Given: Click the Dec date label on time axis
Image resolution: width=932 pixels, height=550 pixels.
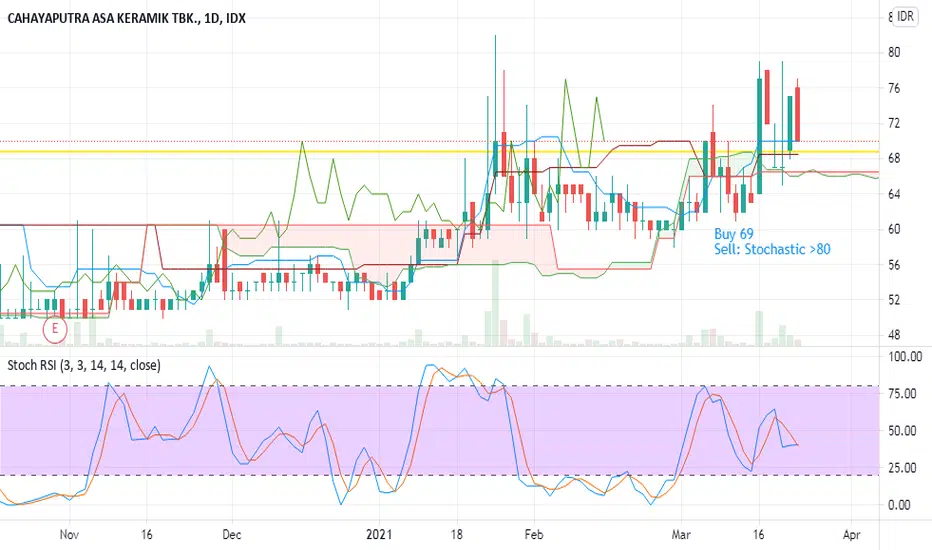Looking at the screenshot, I should pyautogui.click(x=231, y=535).
